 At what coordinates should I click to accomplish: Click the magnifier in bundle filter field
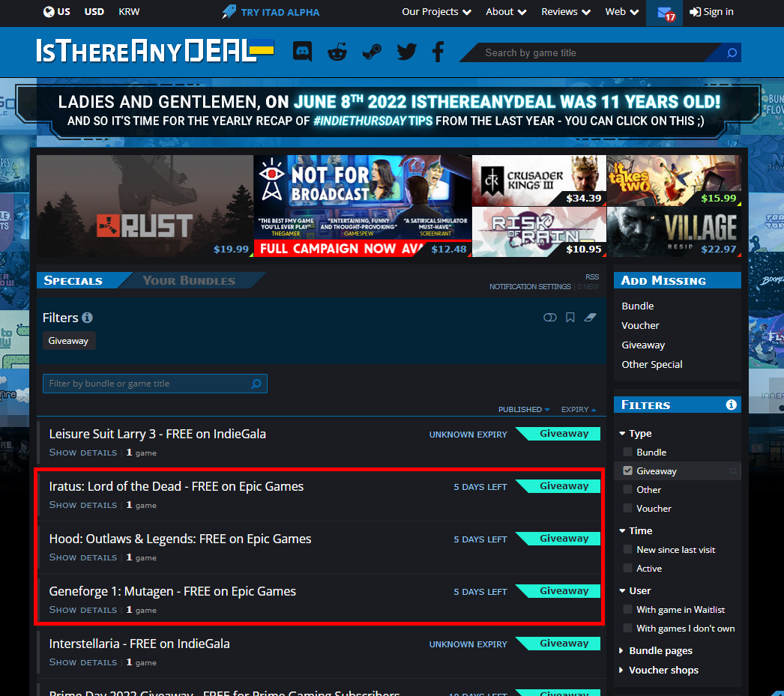256,384
